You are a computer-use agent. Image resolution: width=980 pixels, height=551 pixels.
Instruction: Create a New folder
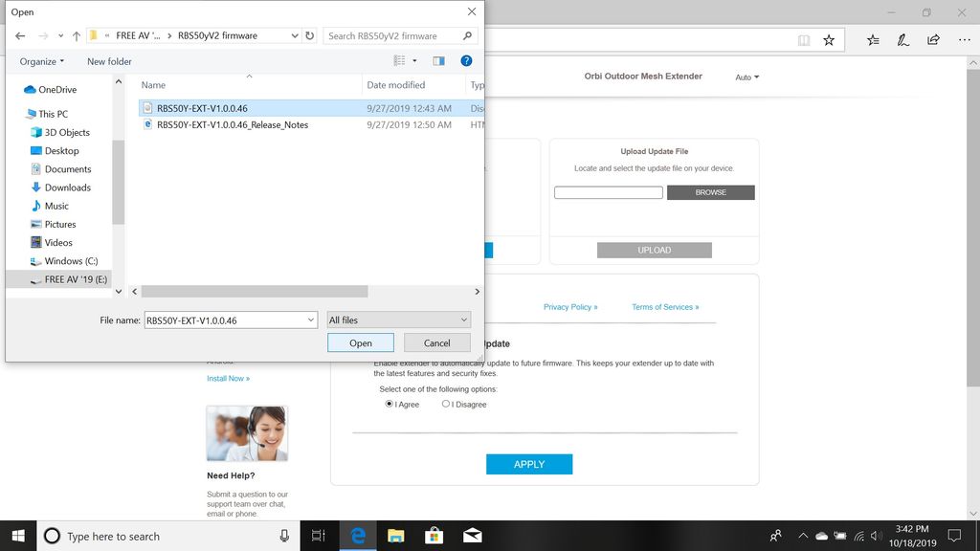tap(109, 61)
